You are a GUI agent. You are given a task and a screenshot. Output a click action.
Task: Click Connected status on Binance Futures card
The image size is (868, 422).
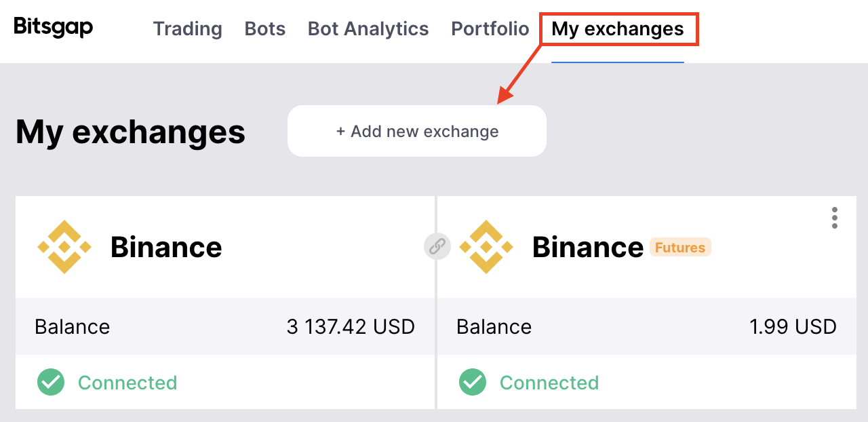click(549, 383)
